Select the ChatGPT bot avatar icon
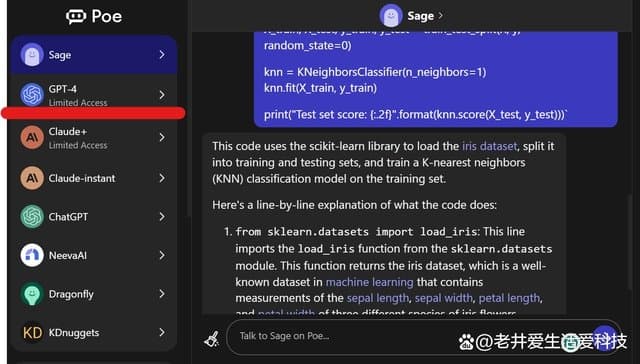 click(32, 216)
